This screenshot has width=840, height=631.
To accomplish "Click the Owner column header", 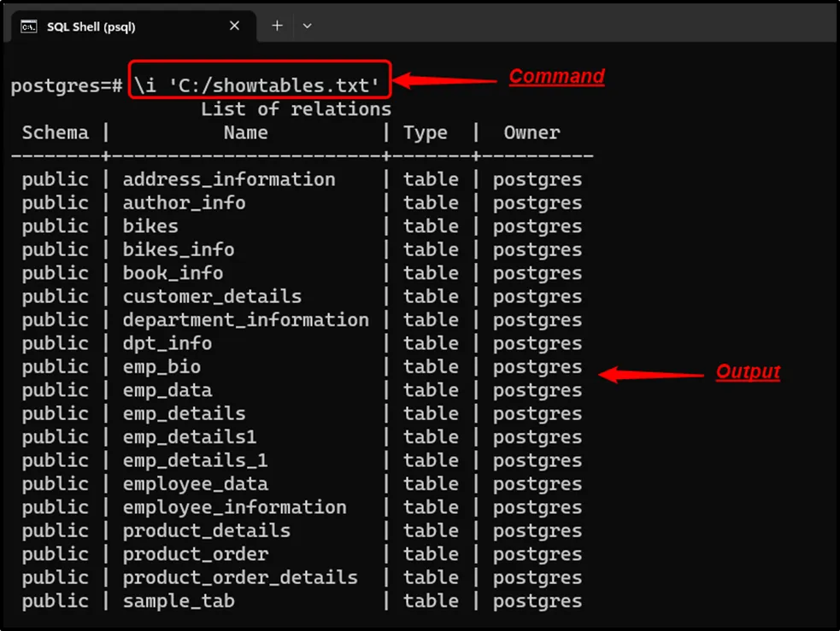I will tap(532, 133).
